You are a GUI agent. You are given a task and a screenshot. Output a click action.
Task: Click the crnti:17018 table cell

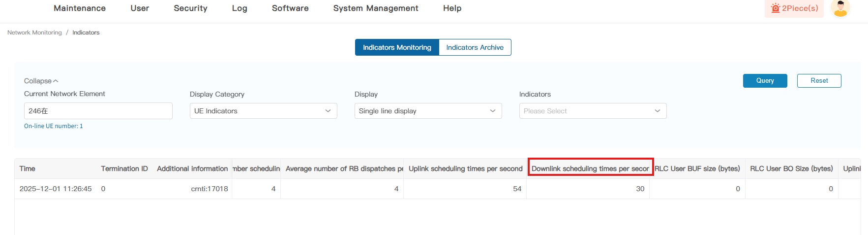tap(209, 189)
